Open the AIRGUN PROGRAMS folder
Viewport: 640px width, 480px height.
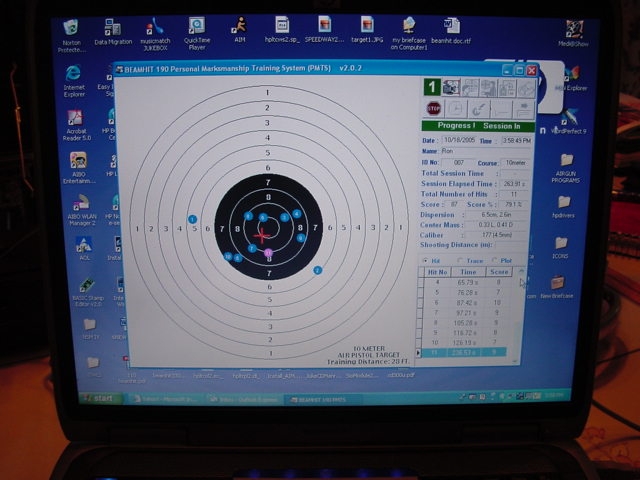(x=566, y=168)
